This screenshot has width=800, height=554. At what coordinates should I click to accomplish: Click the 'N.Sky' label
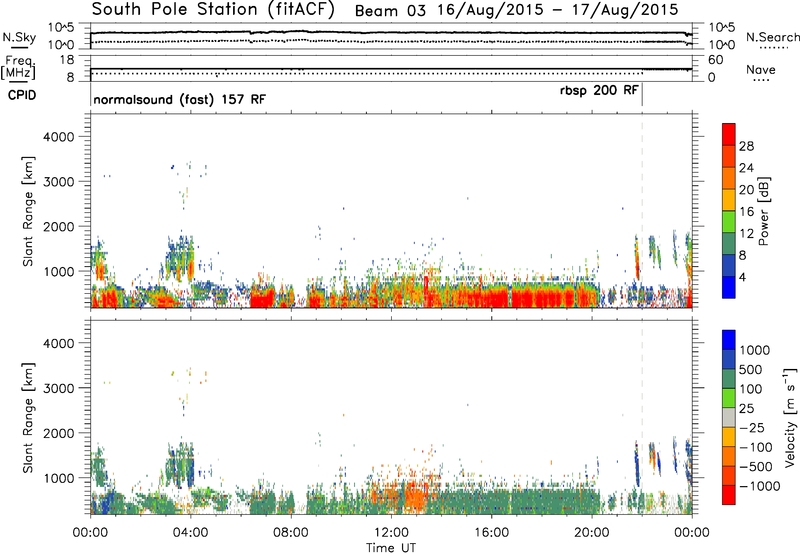point(19,37)
